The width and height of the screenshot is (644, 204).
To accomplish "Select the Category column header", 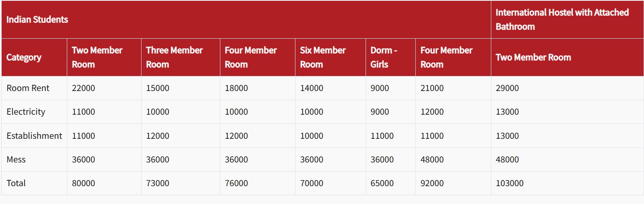I will [x=24, y=57].
